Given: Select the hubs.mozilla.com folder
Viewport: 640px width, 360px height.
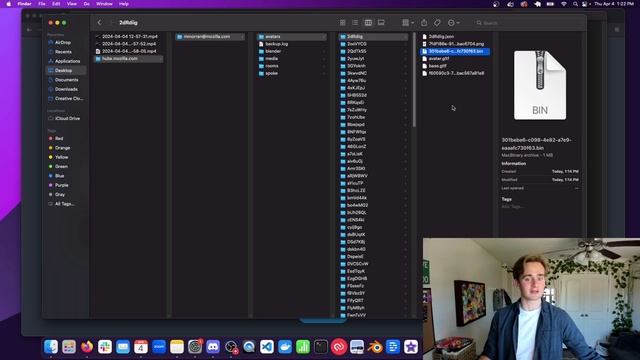Looking at the screenshot, I should pyautogui.click(x=129, y=59).
